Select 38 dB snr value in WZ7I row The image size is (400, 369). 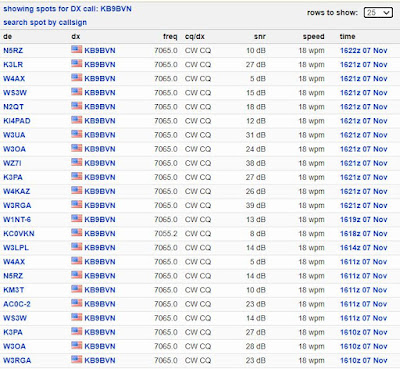click(256, 163)
